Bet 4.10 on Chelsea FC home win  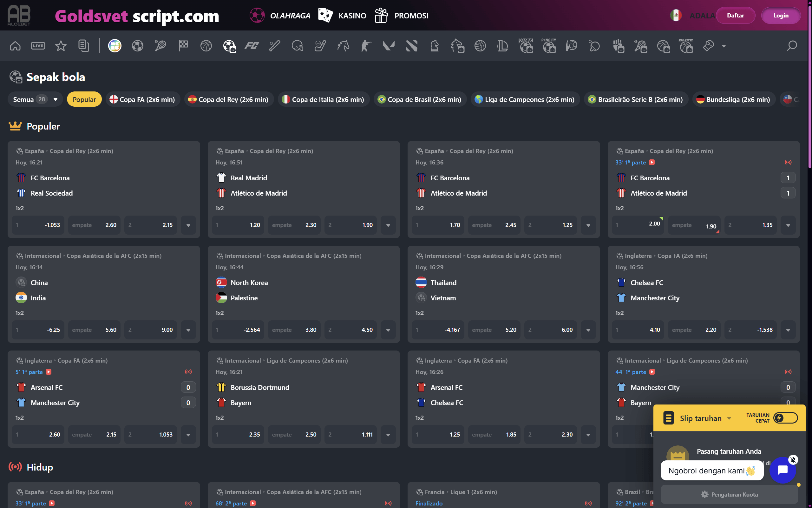[638, 330]
